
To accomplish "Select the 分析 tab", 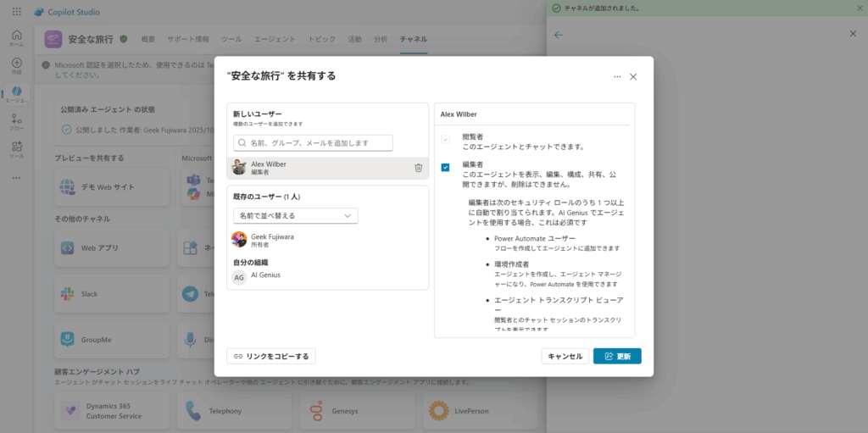I will [x=381, y=39].
